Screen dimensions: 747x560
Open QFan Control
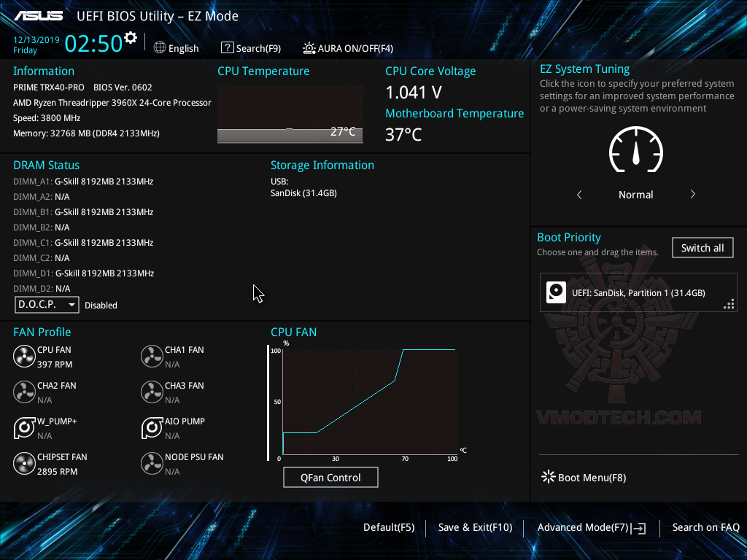click(x=330, y=477)
